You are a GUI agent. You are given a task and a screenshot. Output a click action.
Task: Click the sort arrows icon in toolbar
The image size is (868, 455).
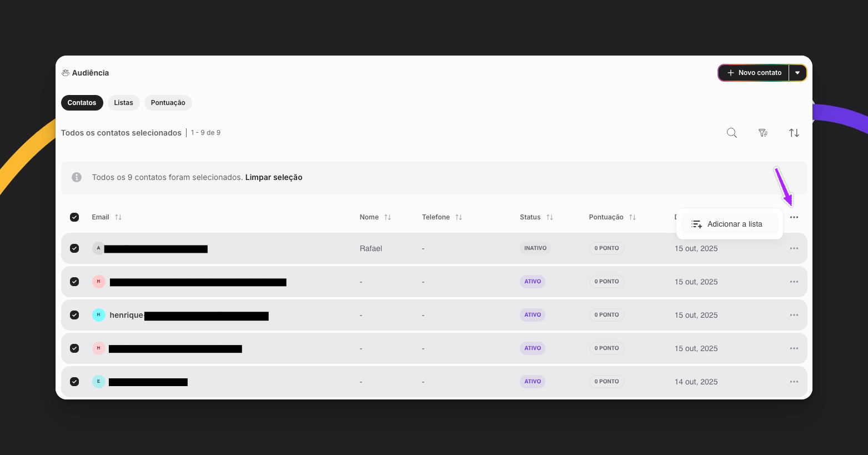(794, 133)
